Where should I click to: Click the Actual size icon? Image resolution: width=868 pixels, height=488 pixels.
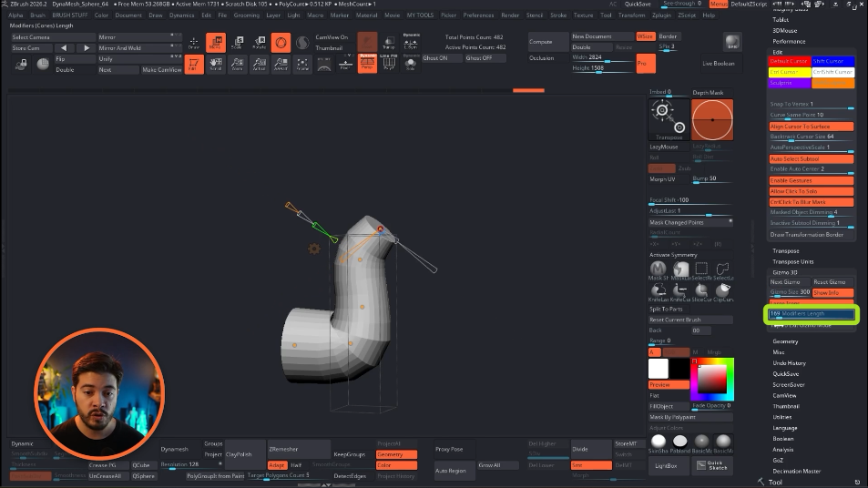pyautogui.click(x=259, y=64)
